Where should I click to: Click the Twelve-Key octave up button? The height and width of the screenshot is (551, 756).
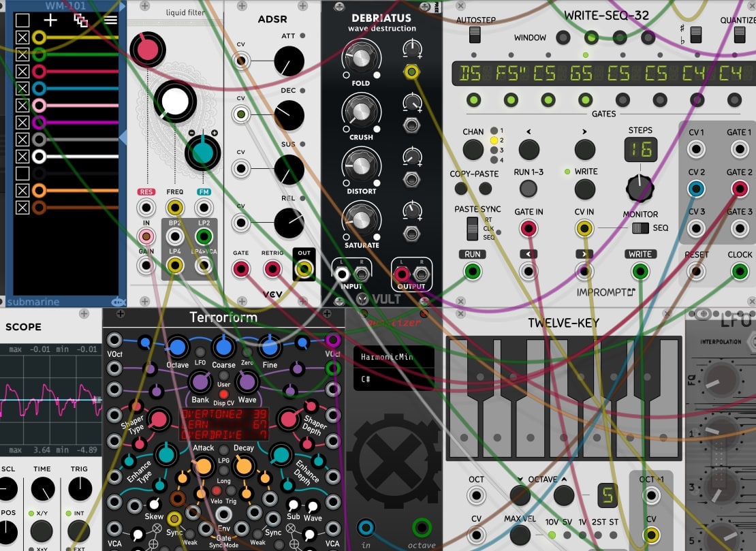pos(564,495)
